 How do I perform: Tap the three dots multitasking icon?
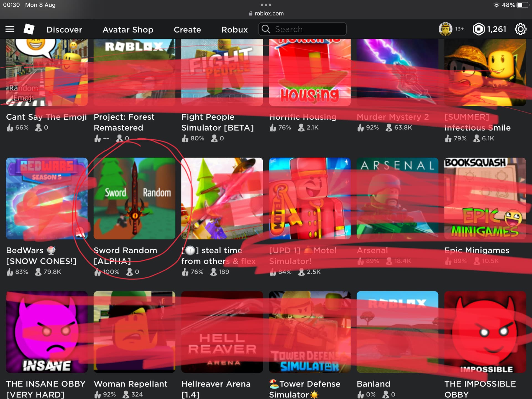[x=266, y=5]
